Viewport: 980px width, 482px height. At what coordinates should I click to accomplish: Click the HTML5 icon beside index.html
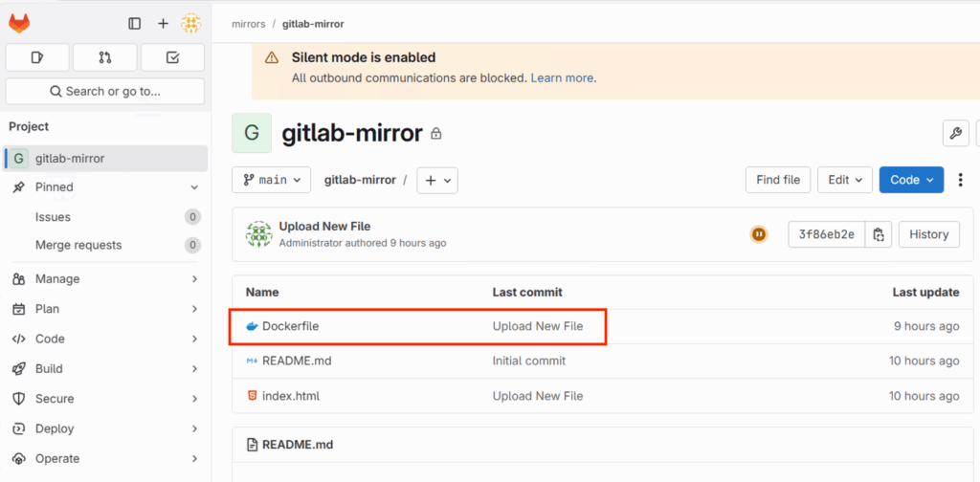click(252, 396)
